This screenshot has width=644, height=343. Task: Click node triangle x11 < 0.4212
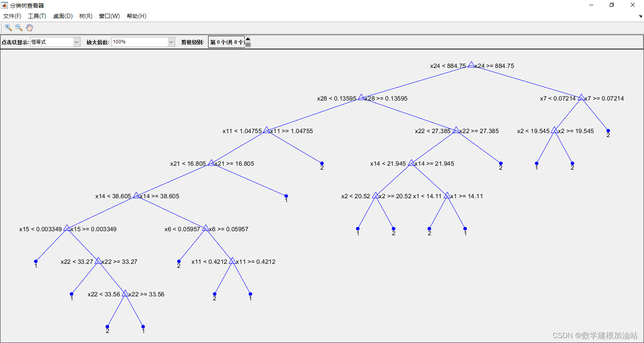[x=232, y=261]
